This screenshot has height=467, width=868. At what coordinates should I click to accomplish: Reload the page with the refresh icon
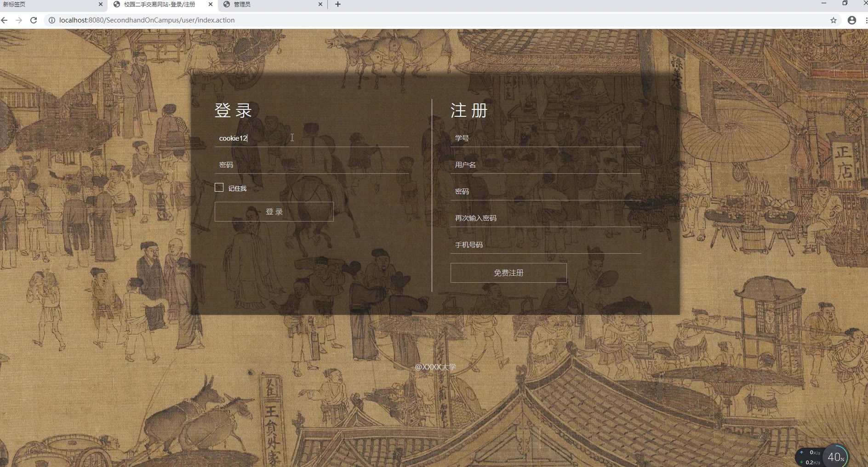click(x=34, y=20)
